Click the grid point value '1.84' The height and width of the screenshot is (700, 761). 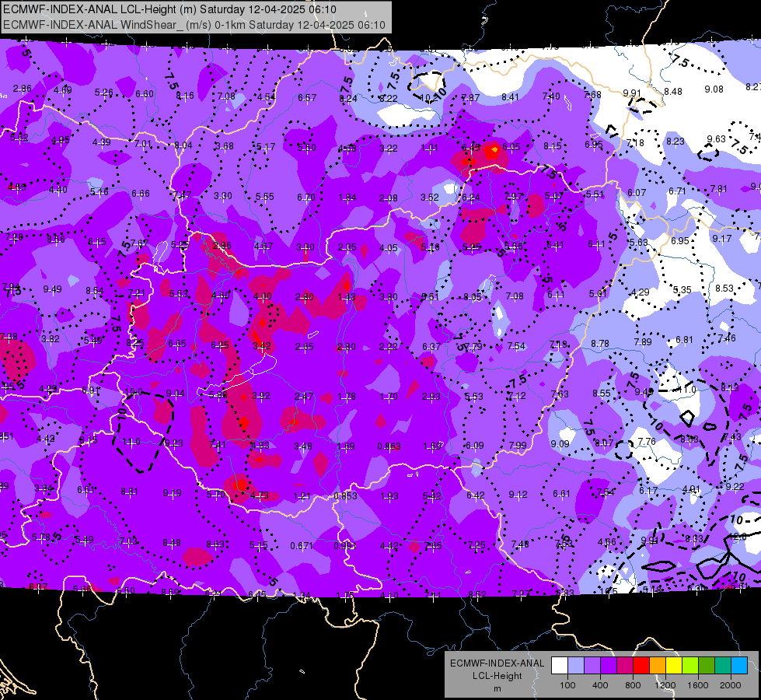(x=347, y=197)
